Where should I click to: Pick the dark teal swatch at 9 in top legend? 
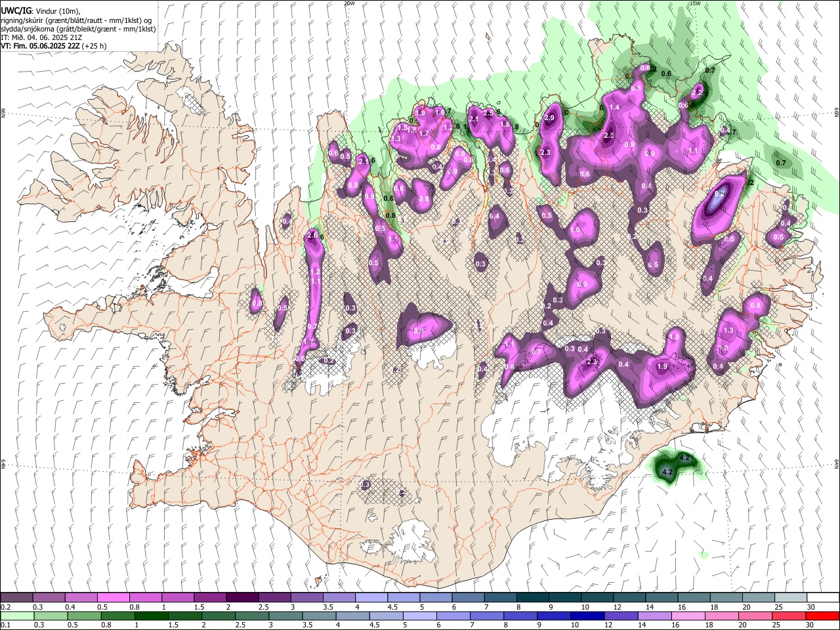click(565, 597)
